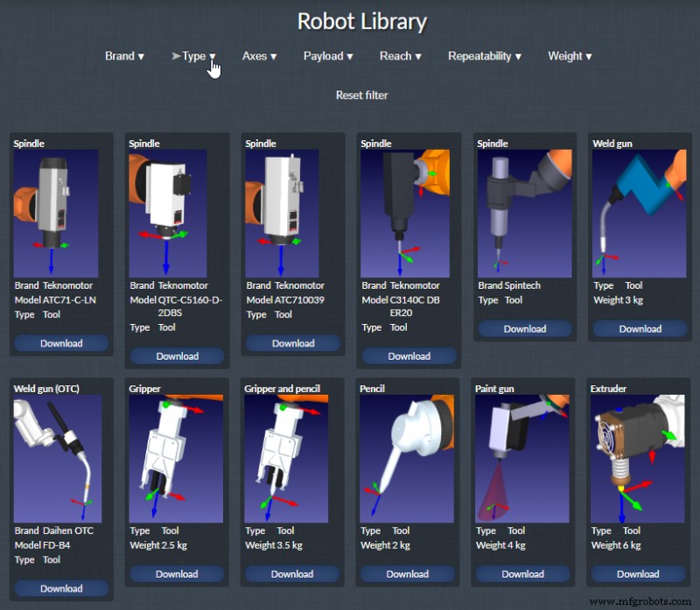Download the Teknomotor ATC71-C-LN spindle

click(x=61, y=343)
